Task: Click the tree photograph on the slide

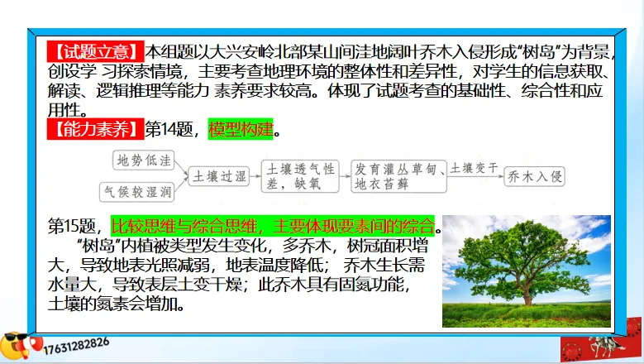Action: click(x=527, y=271)
